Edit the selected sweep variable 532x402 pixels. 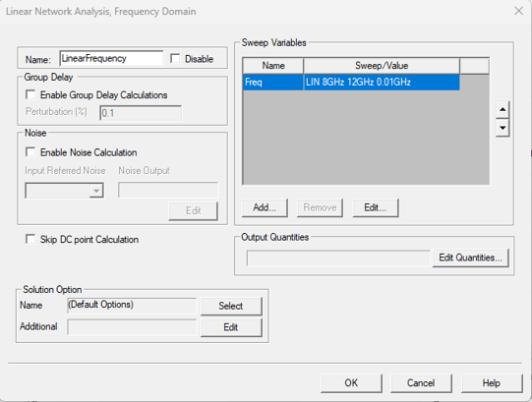point(376,207)
